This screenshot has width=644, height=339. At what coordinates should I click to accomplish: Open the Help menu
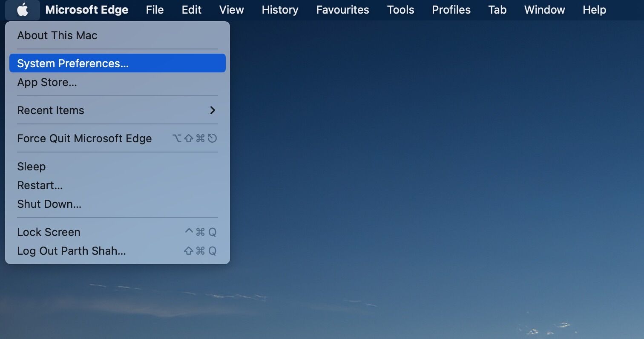(594, 10)
